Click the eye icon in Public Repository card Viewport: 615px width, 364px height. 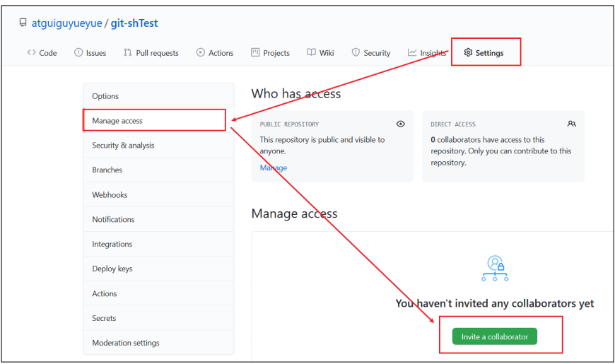tap(400, 124)
